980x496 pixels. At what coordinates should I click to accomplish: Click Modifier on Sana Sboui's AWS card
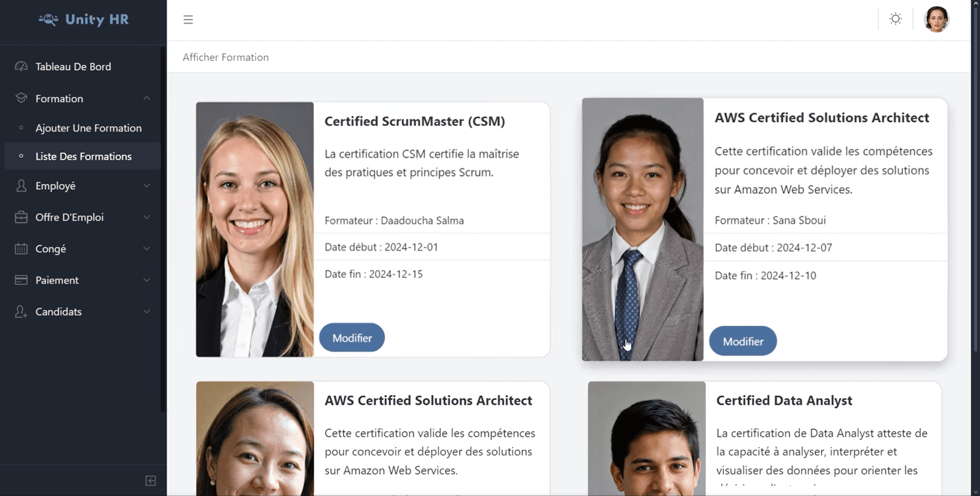(x=743, y=341)
